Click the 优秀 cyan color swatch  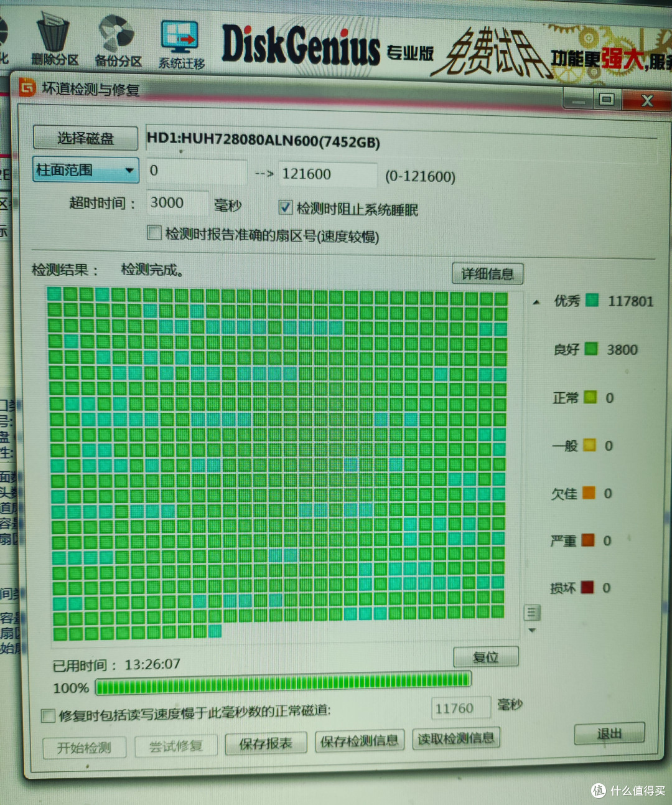click(592, 301)
